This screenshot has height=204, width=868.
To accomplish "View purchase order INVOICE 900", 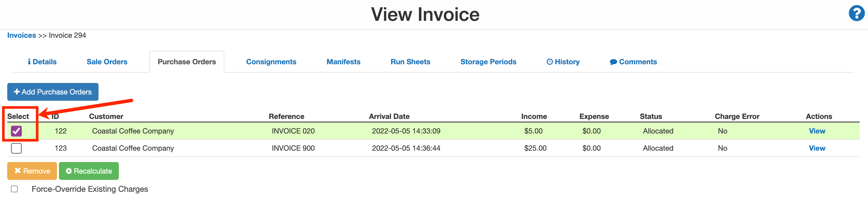I will click(818, 148).
